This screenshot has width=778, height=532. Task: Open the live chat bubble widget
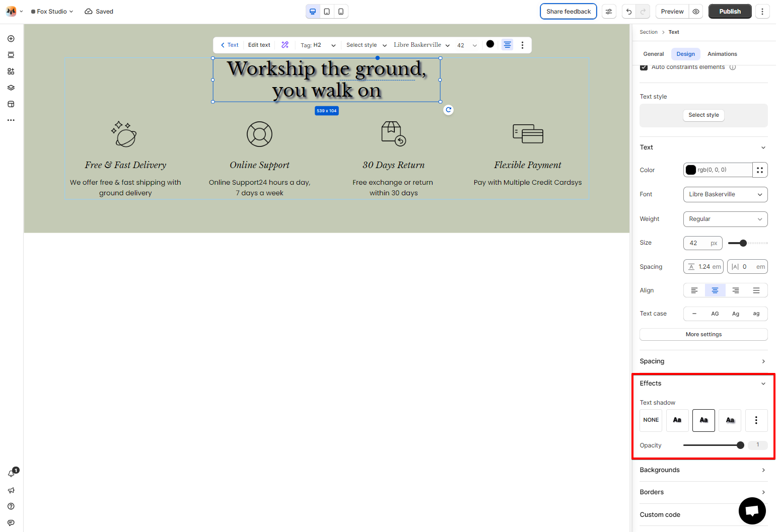point(752,510)
